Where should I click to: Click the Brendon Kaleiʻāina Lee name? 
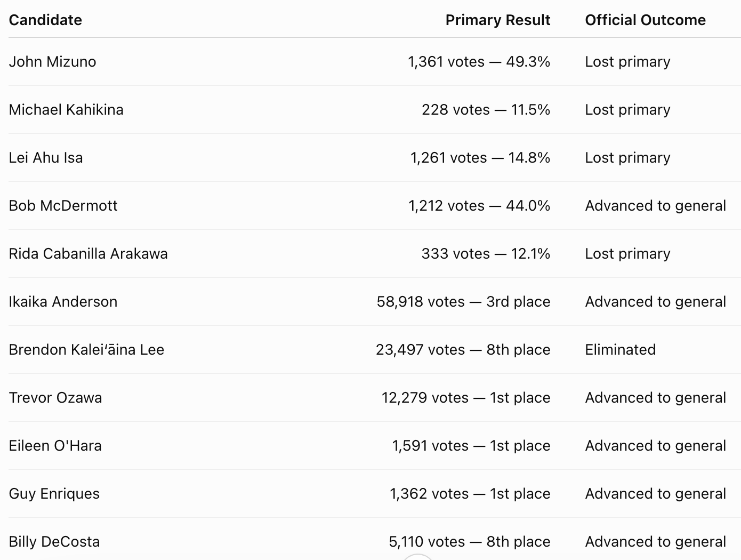tap(86, 350)
